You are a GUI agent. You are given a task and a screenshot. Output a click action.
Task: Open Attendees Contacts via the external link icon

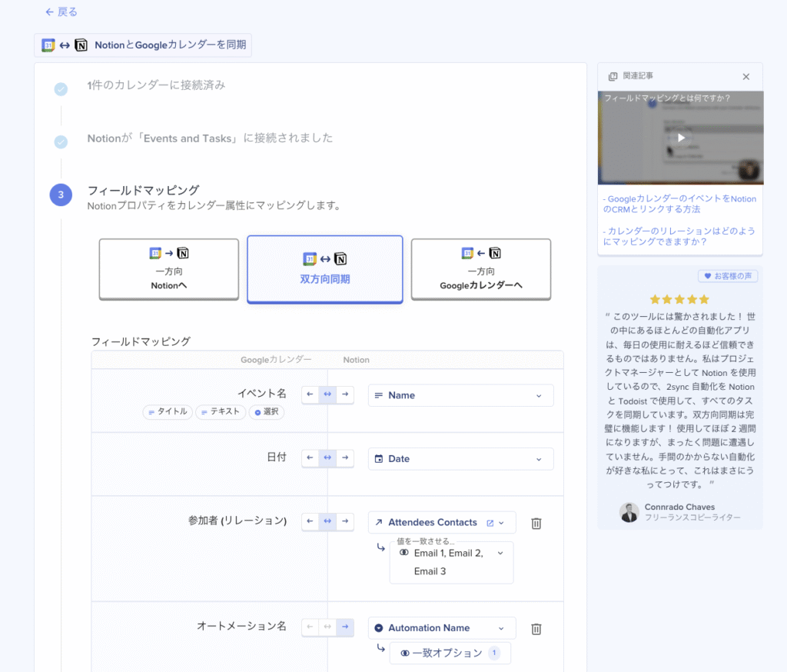[490, 522]
